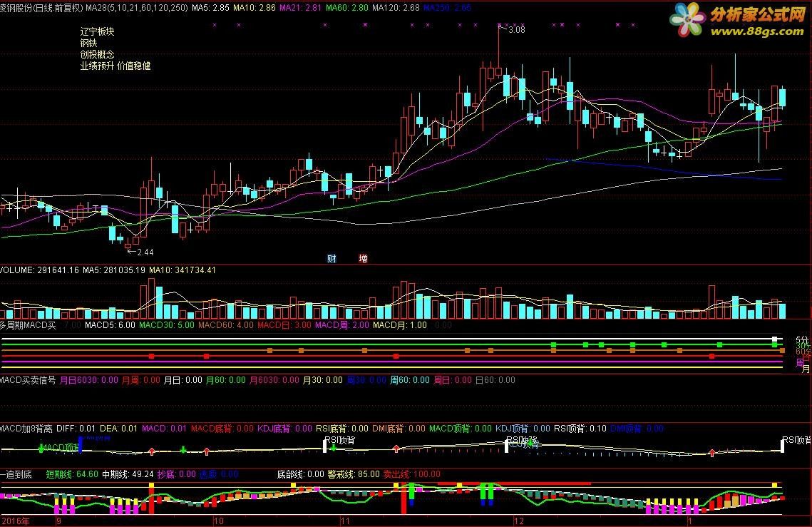Select the 底部线: 0.00 value
The image size is (812, 527).
(300, 474)
